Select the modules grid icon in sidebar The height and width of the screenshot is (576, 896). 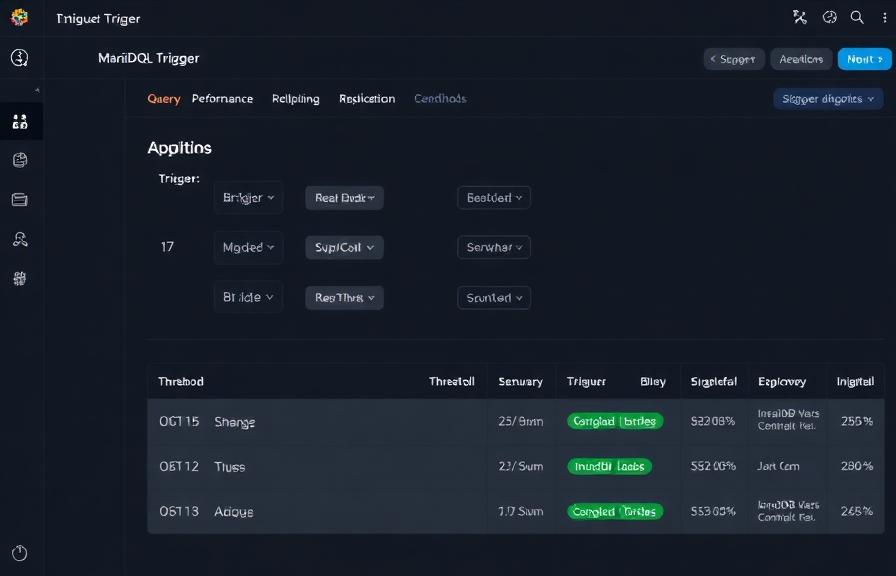20,278
